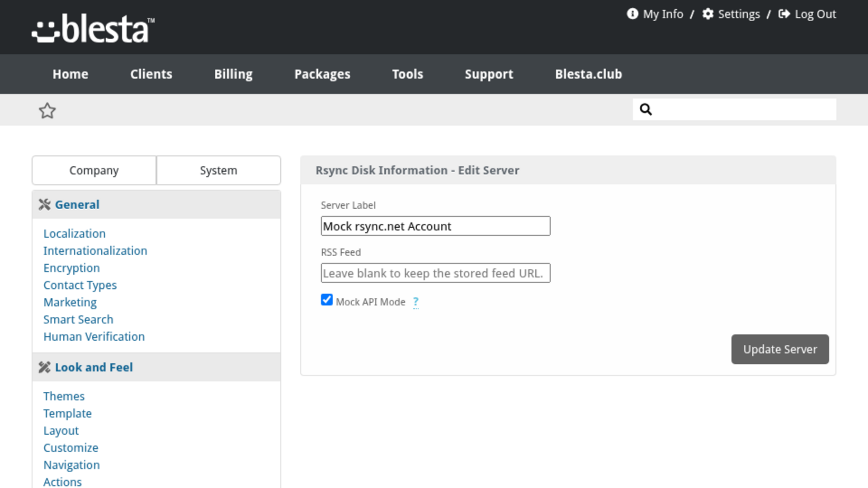
Task: Click the Update Server button
Action: click(780, 349)
